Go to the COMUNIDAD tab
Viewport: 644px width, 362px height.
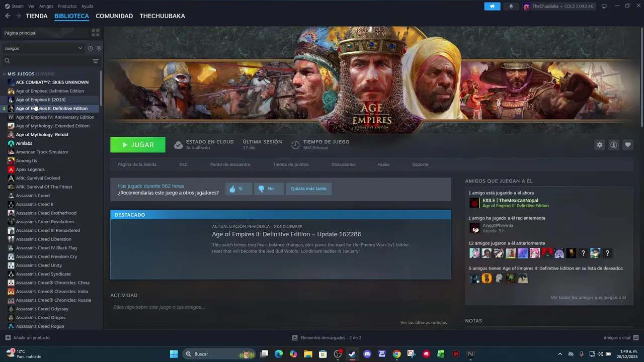coord(114,16)
